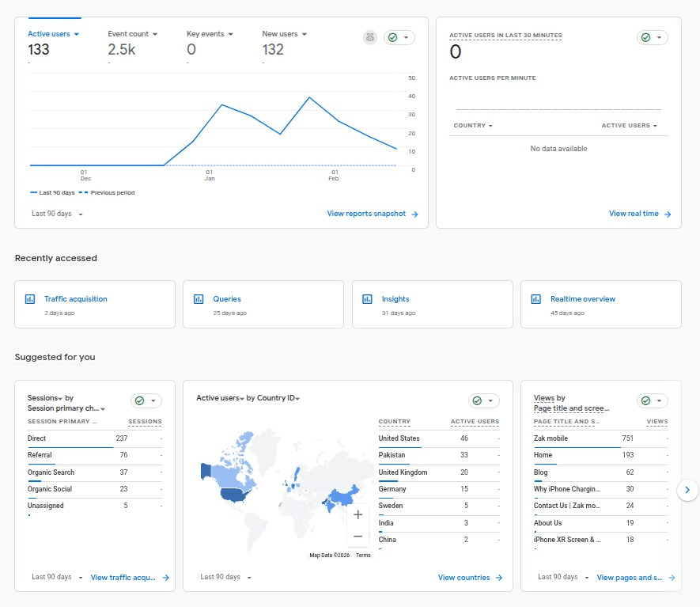This screenshot has height=607, width=700.
Task: Open the green check dropdown on country map card
Action: point(483,401)
